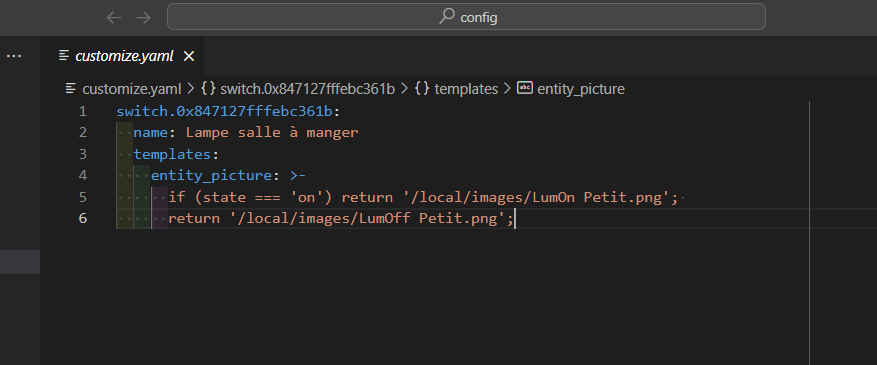This screenshot has height=365, width=877.
Task: Open customize.yaml breadcrumb
Action: (131, 89)
